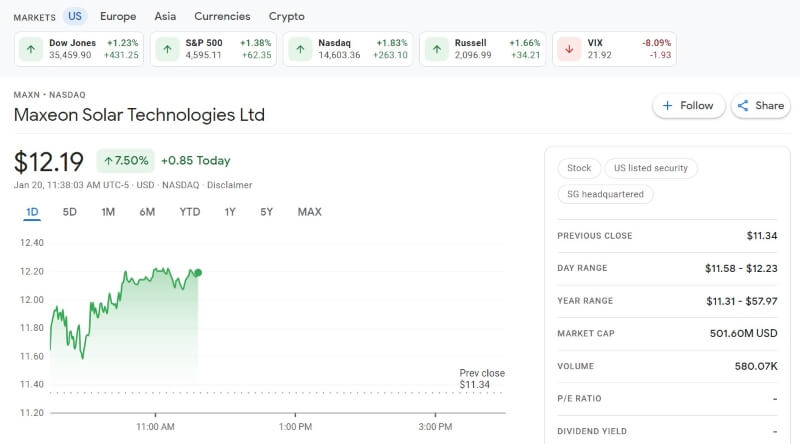Click the Volume value 580.07K
Viewport: 800px width, 444px height.
[756, 366]
